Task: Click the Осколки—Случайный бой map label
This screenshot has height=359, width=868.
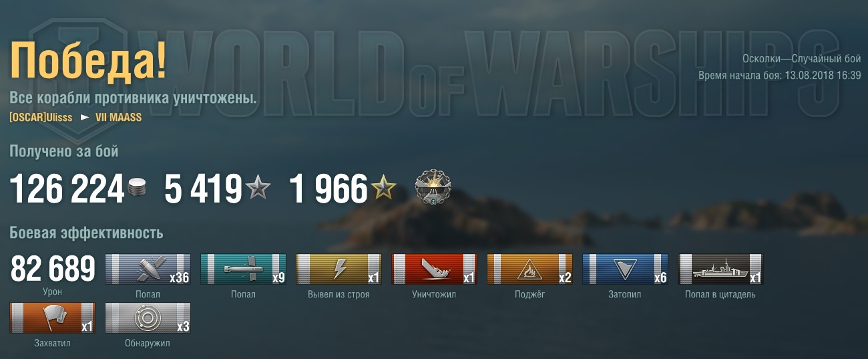Action: click(802, 59)
